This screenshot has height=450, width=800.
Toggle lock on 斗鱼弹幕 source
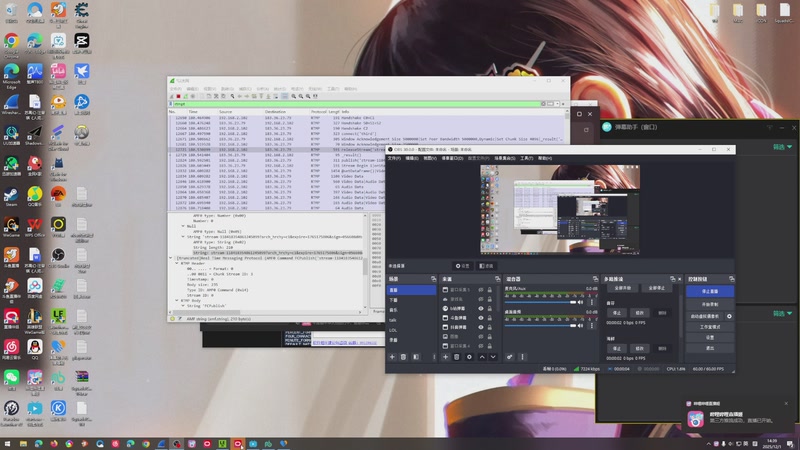pos(490,318)
